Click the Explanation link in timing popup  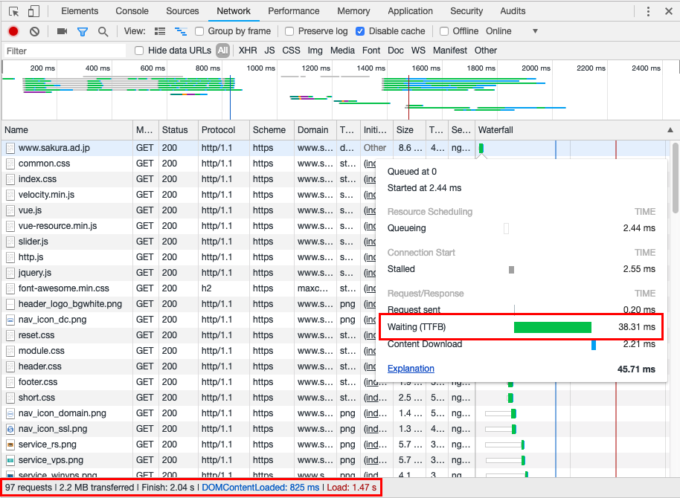pyautogui.click(x=410, y=368)
